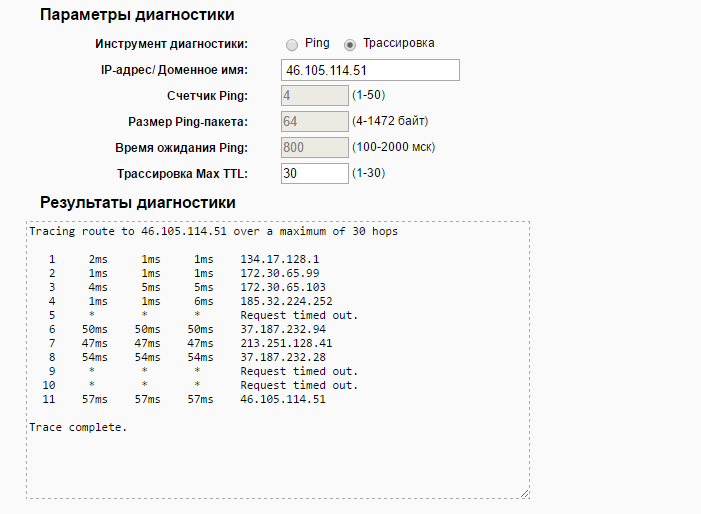The image size is (701, 514).
Task: Click the 'Trace complete.' text
Action: point(78,427)
